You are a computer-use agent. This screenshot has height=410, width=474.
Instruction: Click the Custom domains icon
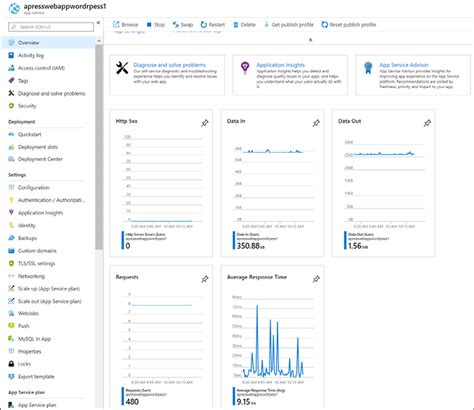[11, 251]
